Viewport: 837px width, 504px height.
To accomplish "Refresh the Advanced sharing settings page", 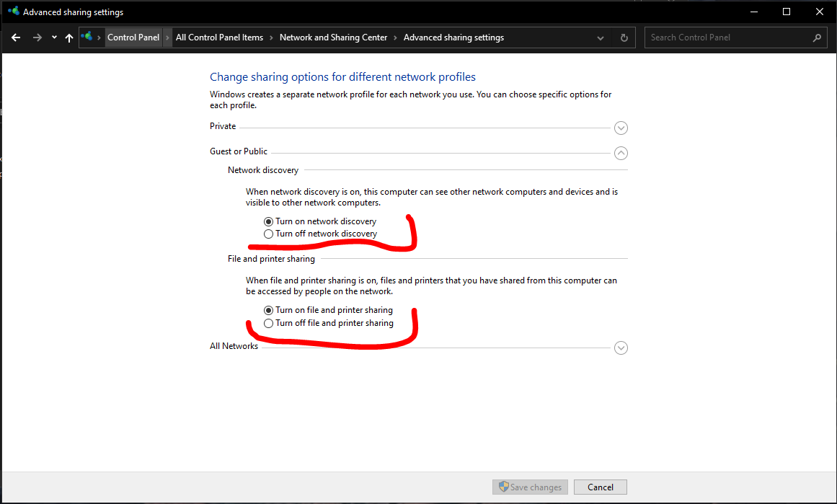I will [x=624, y=37].
